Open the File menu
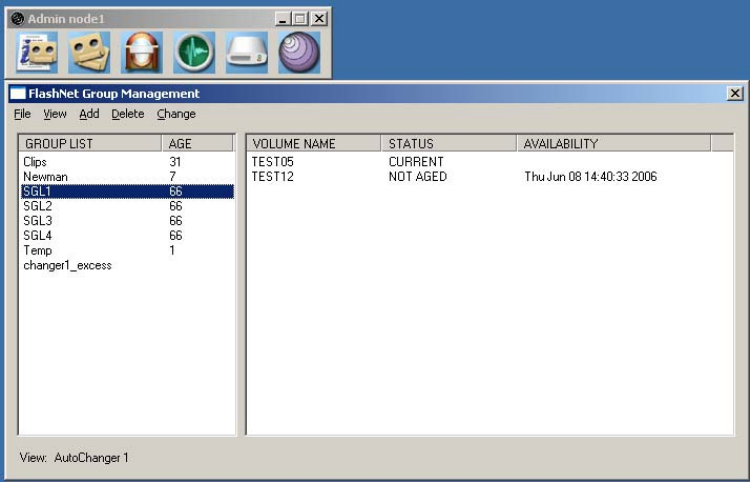Viewport: 750px width, 482px height. (22, 114)
